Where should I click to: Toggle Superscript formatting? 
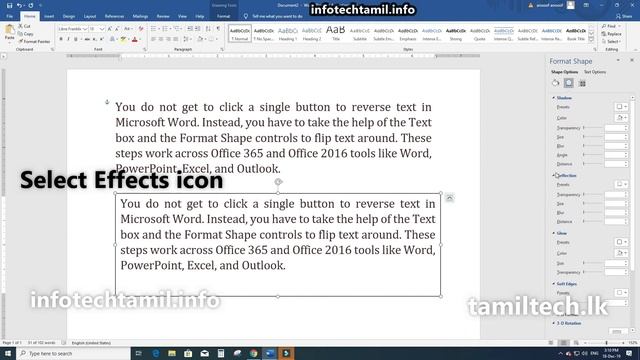[x=101, y=39]
